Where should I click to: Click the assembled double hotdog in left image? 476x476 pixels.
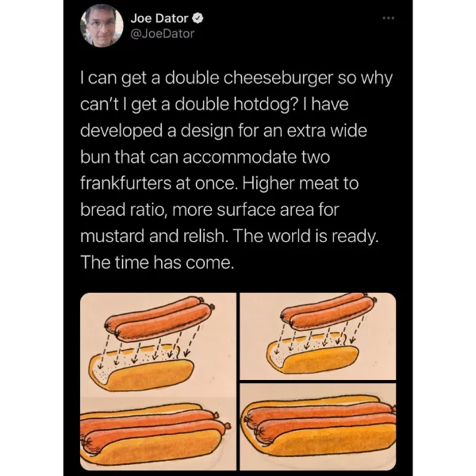pyautogui.click(x=155, y=434)
